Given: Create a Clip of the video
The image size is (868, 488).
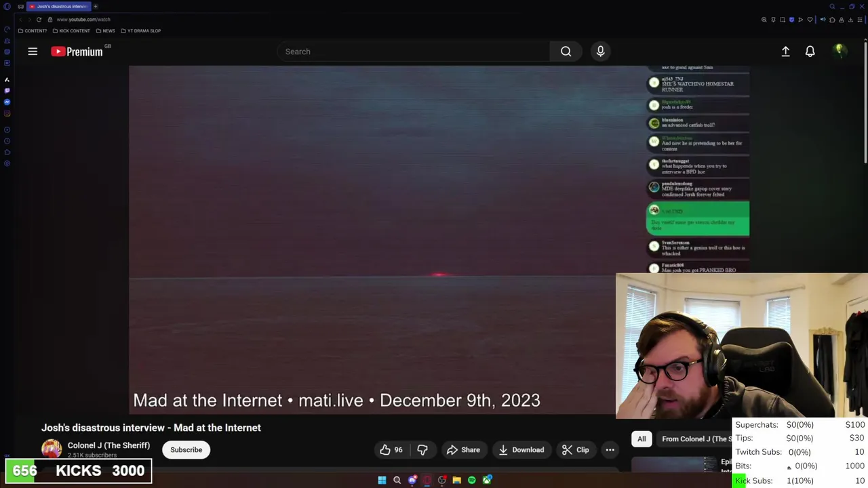Looking at the screenshot, I should 575,450.
